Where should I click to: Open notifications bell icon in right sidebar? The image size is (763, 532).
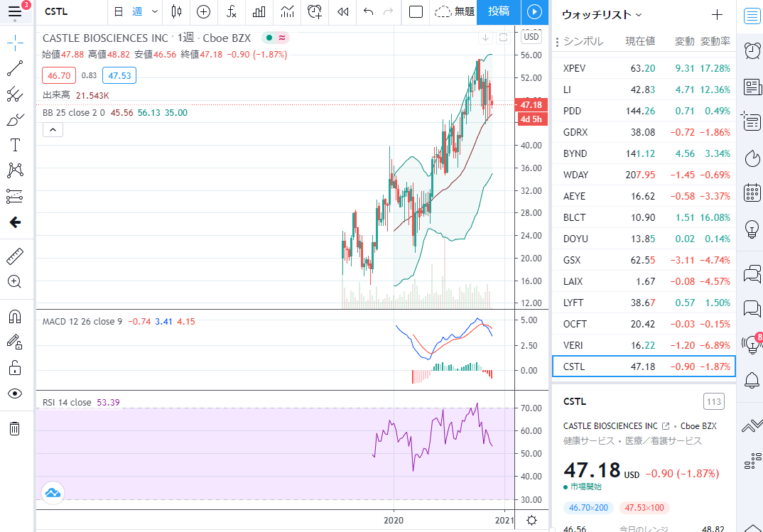(752, 379)
